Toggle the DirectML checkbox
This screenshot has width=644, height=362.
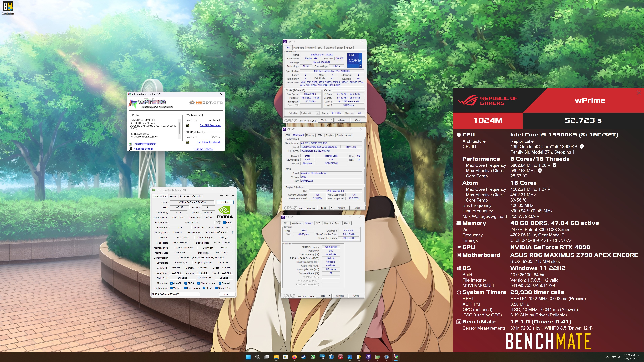220,283
